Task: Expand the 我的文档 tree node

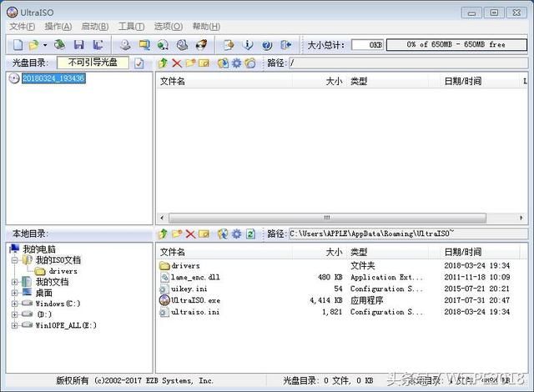Action: (x=15, y=282)
